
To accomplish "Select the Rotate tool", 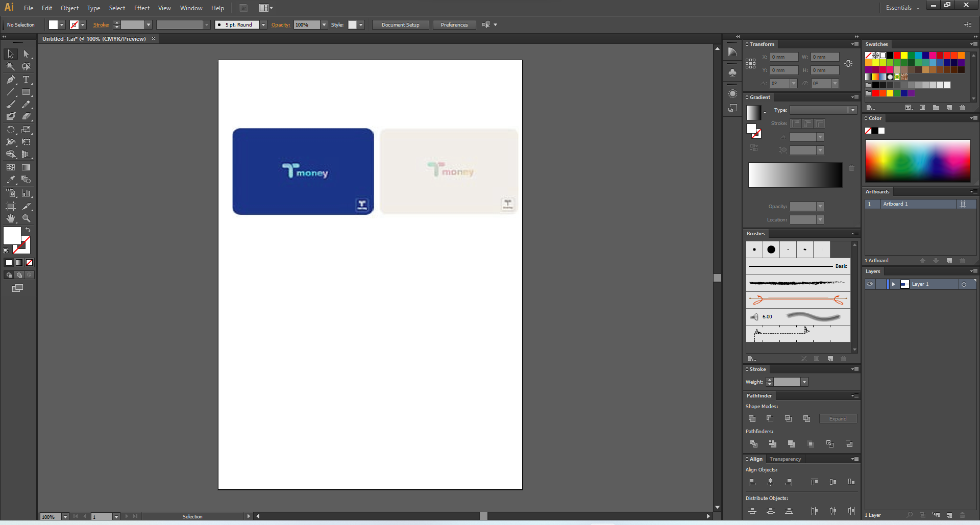I will pos(11,130).
